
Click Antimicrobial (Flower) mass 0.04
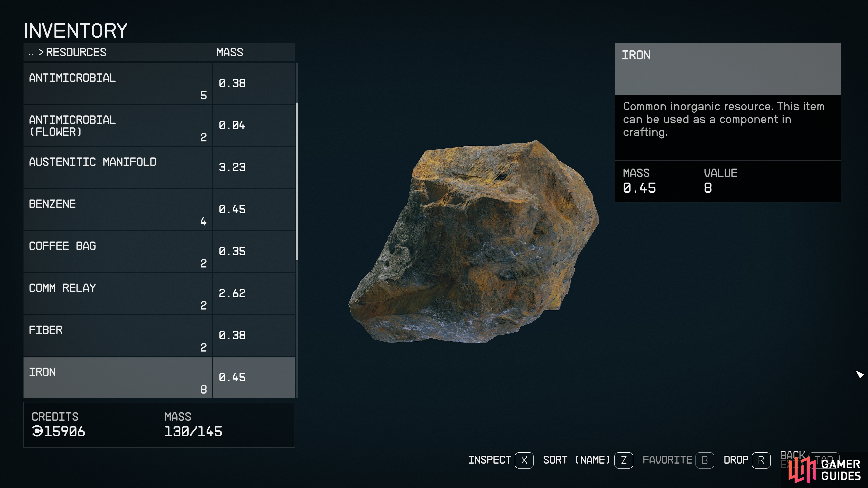click(x=232, y=125)
